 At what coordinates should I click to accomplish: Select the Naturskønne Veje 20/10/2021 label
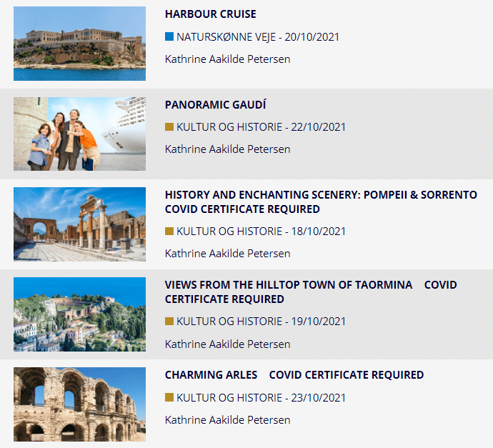click(x=258, y=36)
